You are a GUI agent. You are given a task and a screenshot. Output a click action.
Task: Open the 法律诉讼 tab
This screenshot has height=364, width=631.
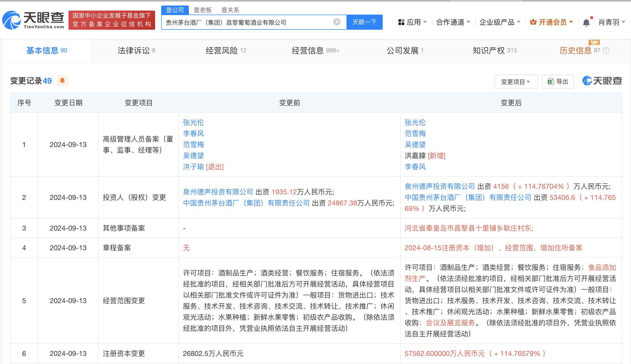pyautogui.click(x=133, y=50)
